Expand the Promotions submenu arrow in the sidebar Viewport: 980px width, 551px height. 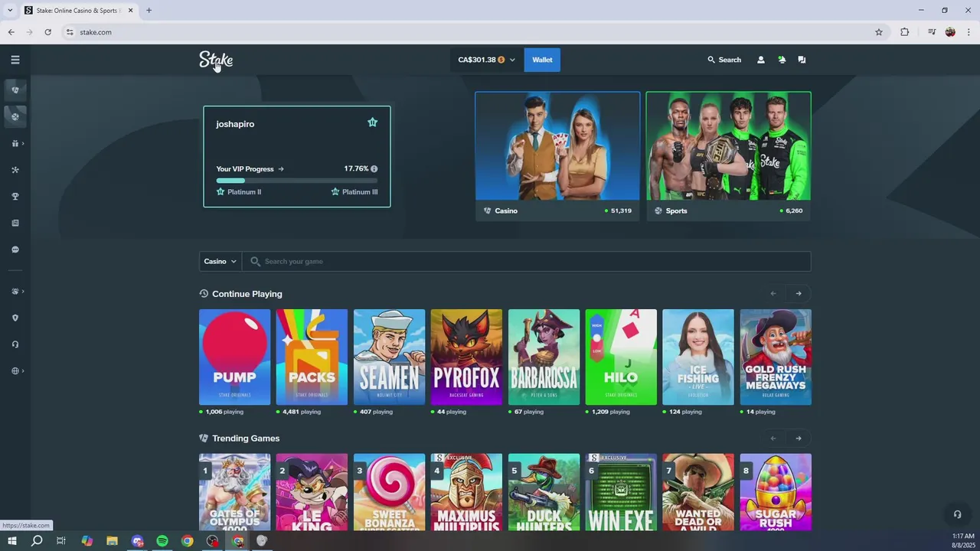click(23, 143)
